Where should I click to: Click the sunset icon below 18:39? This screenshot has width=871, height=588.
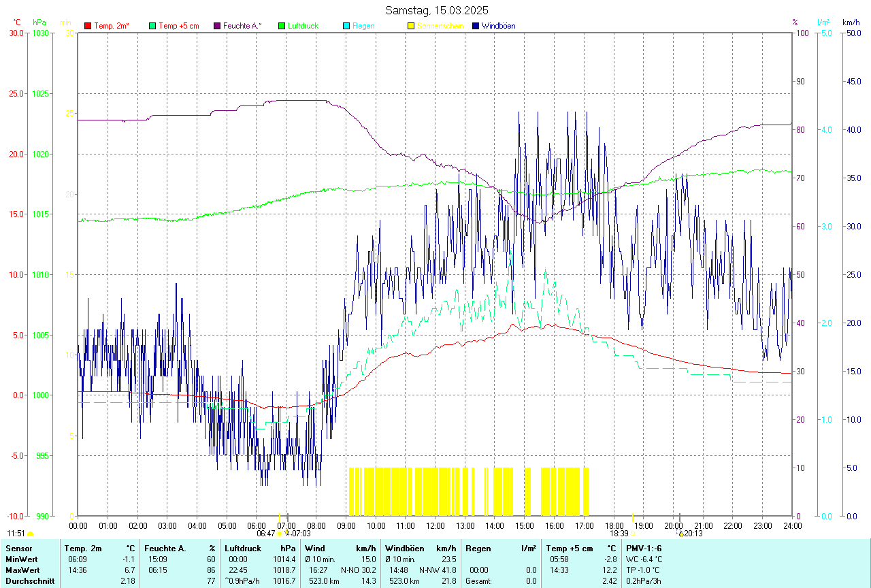[x=634, y=534]
